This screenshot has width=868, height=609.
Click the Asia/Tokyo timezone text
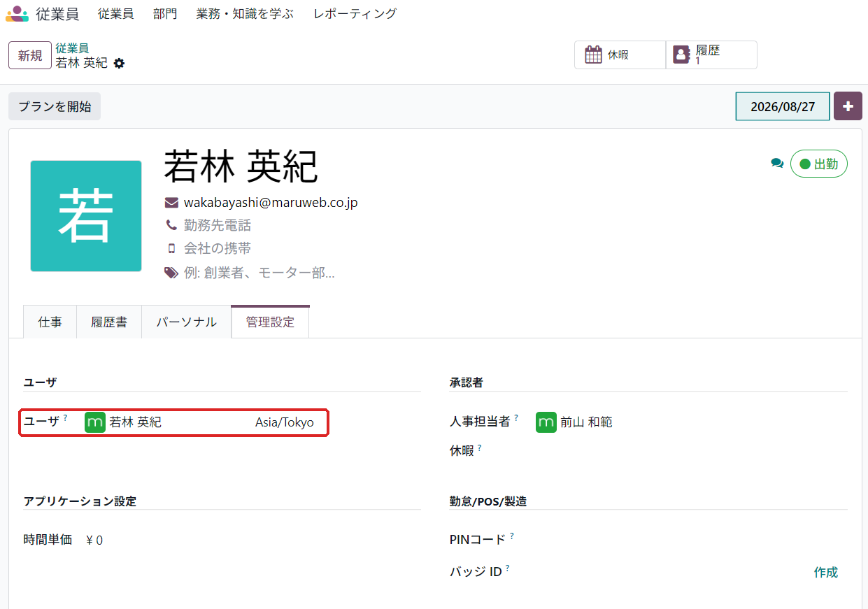(285, 422)
